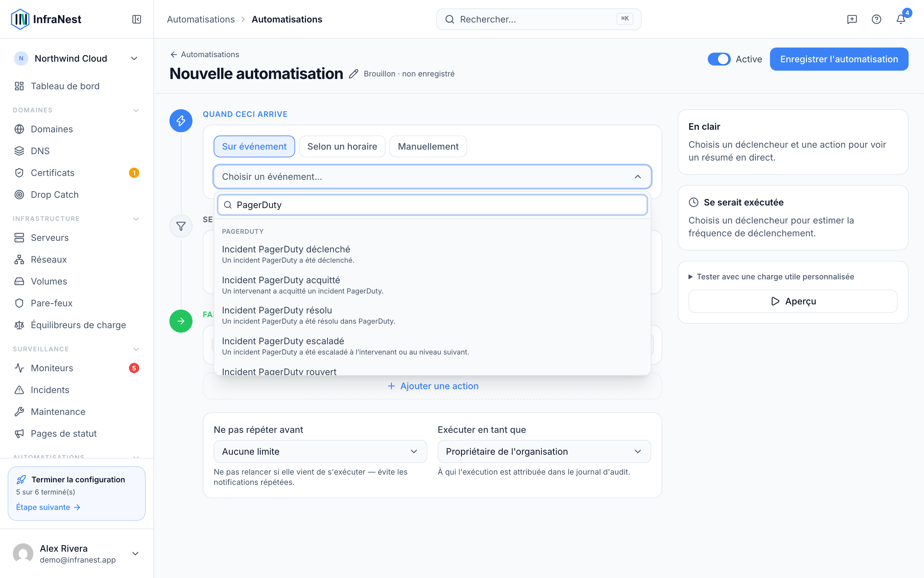Image resolution: width=924 pixels, height=578 pixels.
Task: Open Moniteurs in sidebar
Action: 76,368
